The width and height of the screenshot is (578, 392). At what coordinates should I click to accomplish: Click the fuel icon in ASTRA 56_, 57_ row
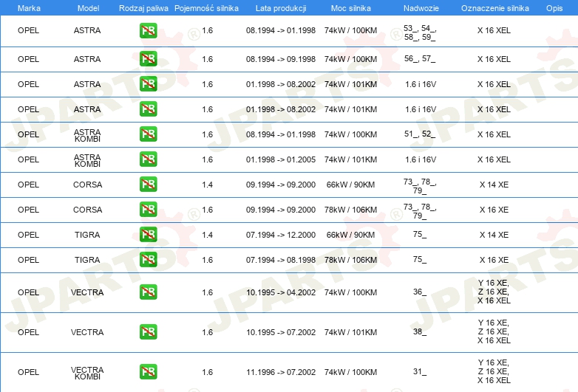(x=148, y=59)
